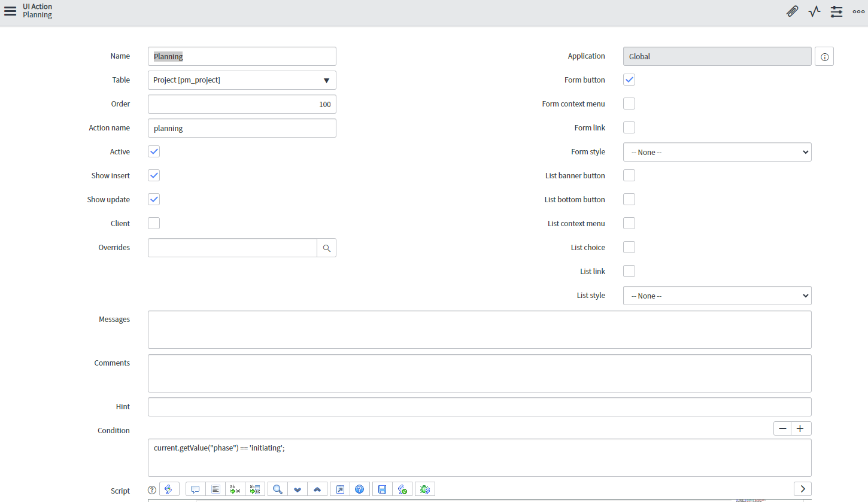This screenshot has width=868, height=502.
Task: Click the Condition field plus button
Action: (x=801, y=428)
